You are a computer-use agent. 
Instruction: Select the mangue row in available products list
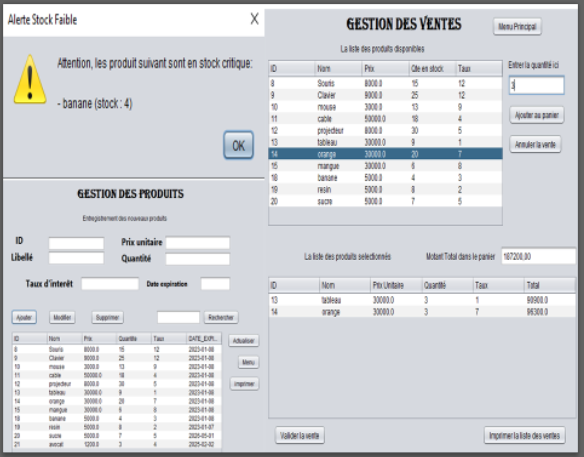(x=385, y=166)
